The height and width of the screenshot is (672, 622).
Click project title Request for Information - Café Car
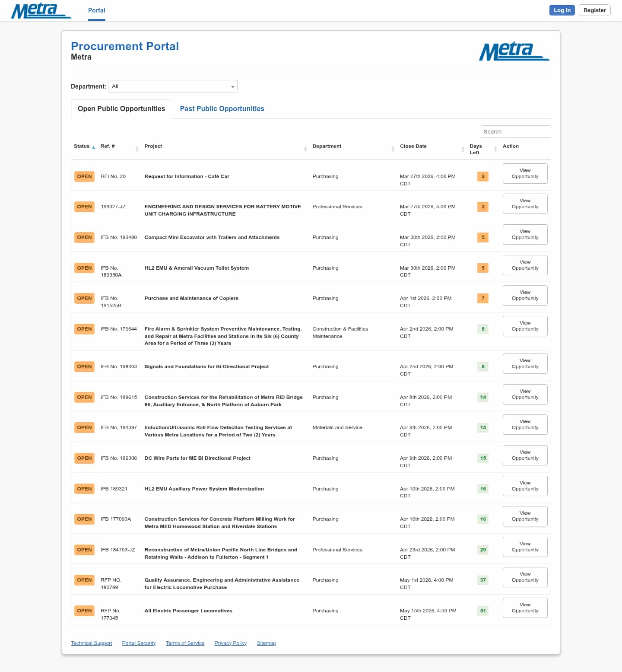pos(187,176)
